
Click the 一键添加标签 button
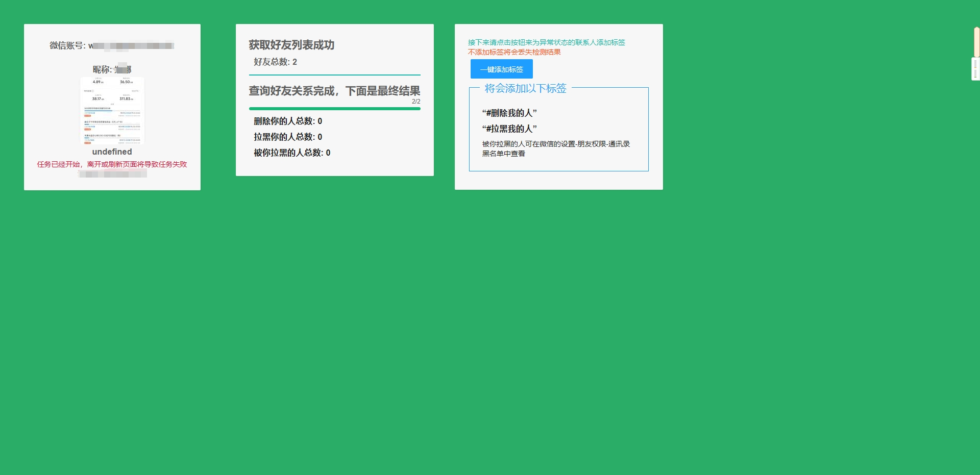tap(501, 69)
